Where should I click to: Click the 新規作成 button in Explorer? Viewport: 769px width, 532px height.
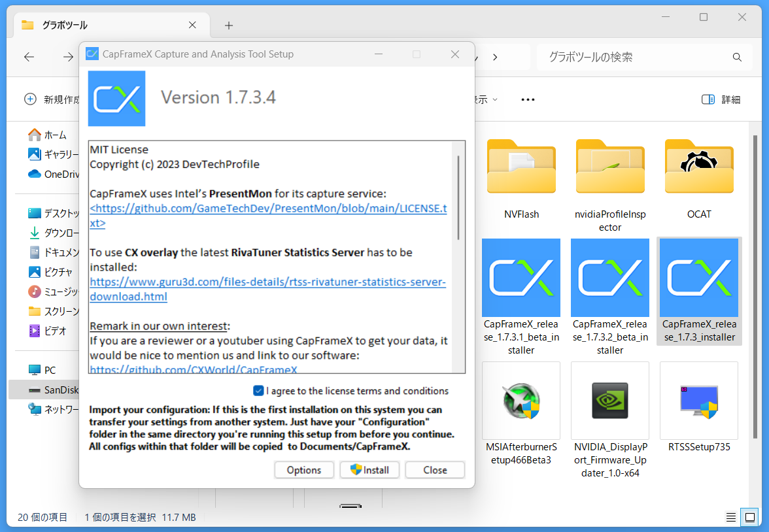52,99
